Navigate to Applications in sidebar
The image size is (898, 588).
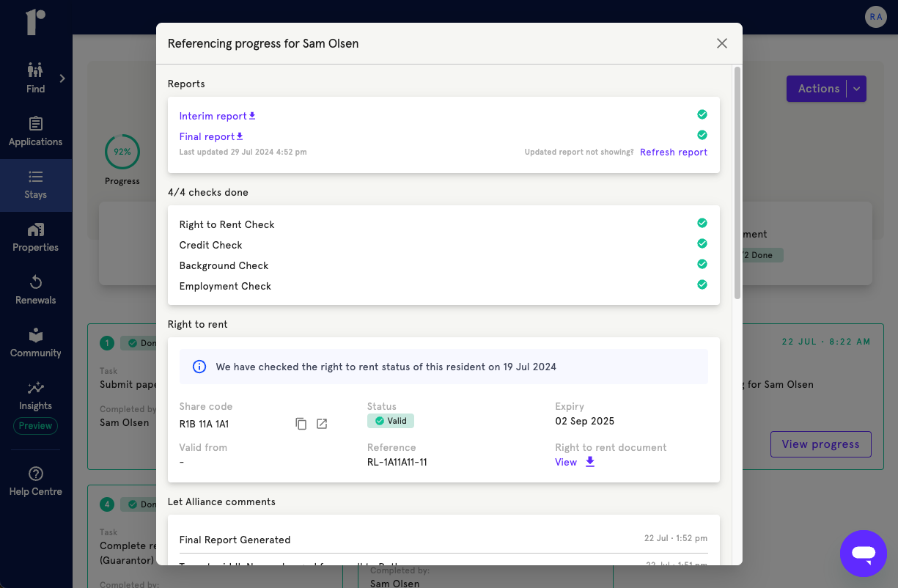(x=36, y=132)
